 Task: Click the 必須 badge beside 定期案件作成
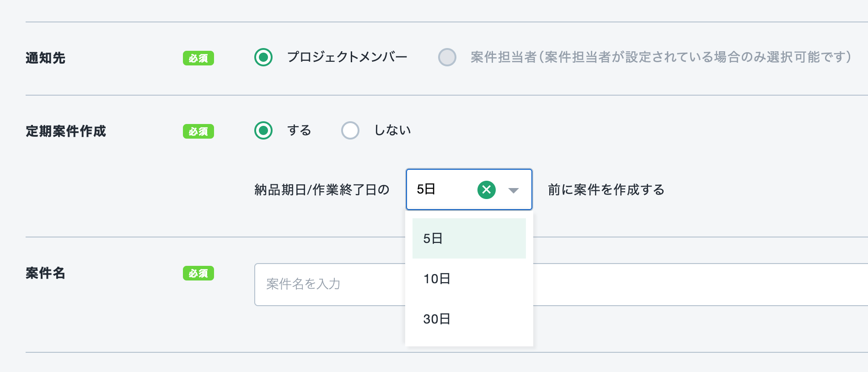[198, 131]
